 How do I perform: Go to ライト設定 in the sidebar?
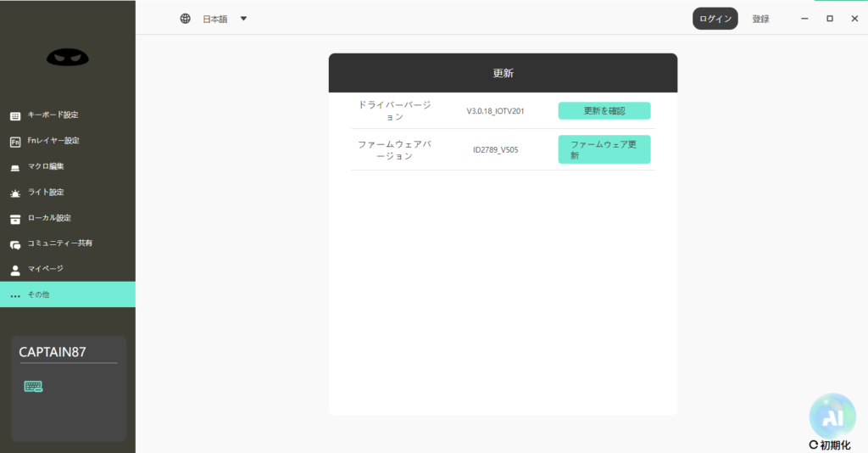[46, 192]
